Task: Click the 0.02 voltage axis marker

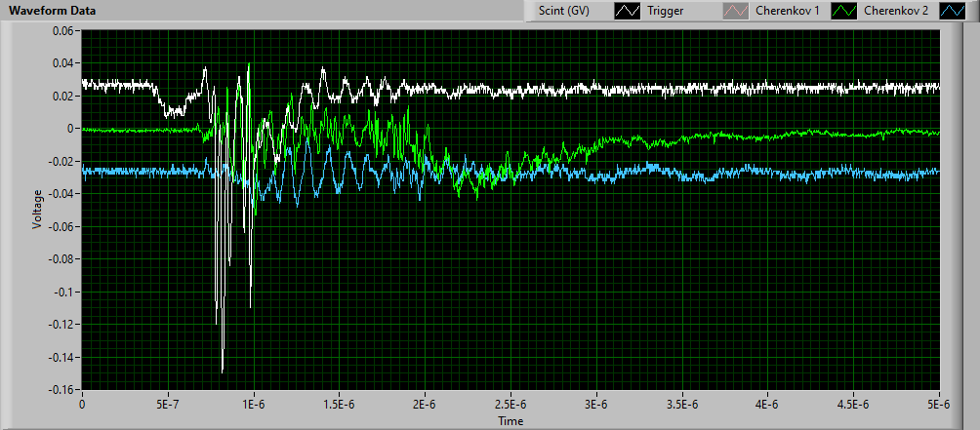Action: (x=62, y=96)
